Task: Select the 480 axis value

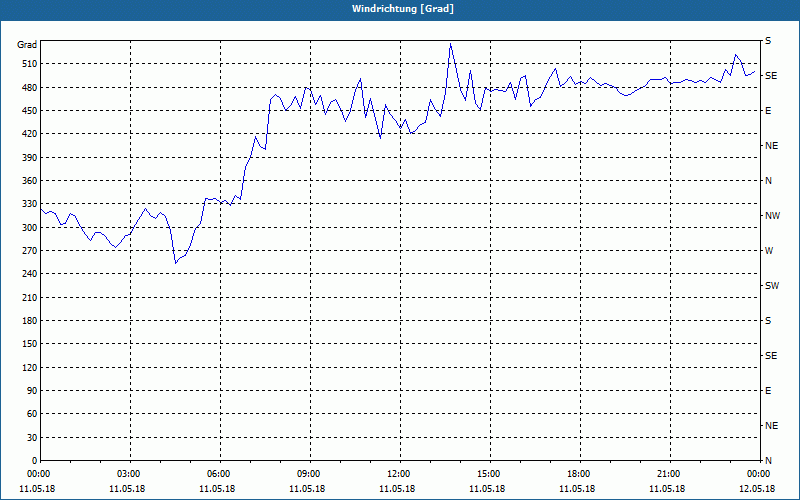Action: [30, 88]
